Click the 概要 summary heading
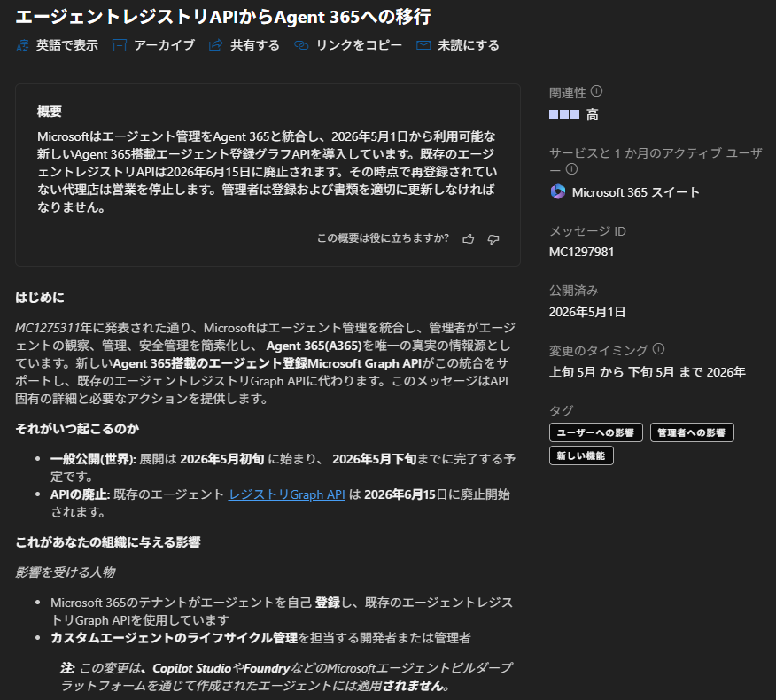This screenshot has width=776, height=700. (x=50, y=112)
